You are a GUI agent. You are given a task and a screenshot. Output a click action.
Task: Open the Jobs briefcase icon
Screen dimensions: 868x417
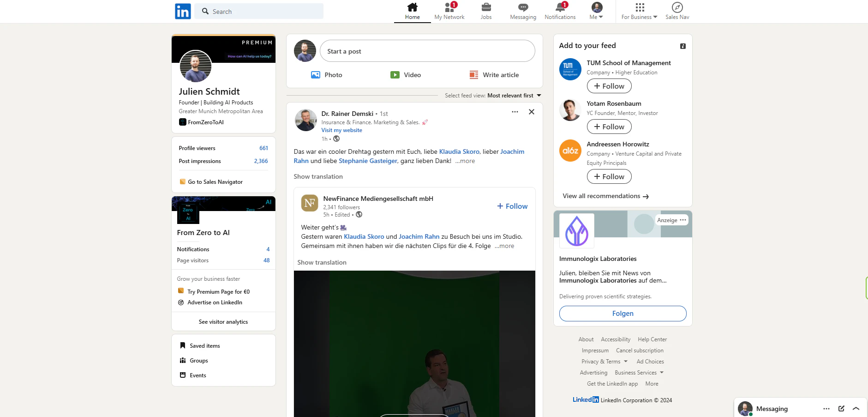pos(486,7)
